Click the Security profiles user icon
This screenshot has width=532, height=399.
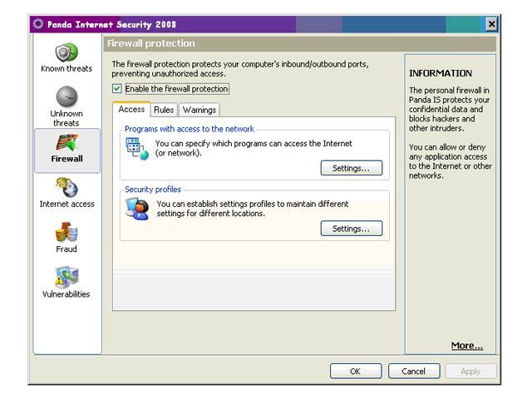pyautogui.click(x=137, y=209)
